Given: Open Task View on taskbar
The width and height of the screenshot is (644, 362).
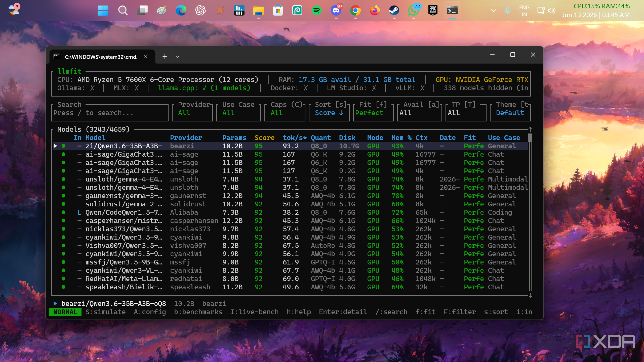Looking at the screenshot, I should pyautogui.click(x=142, y=11).
